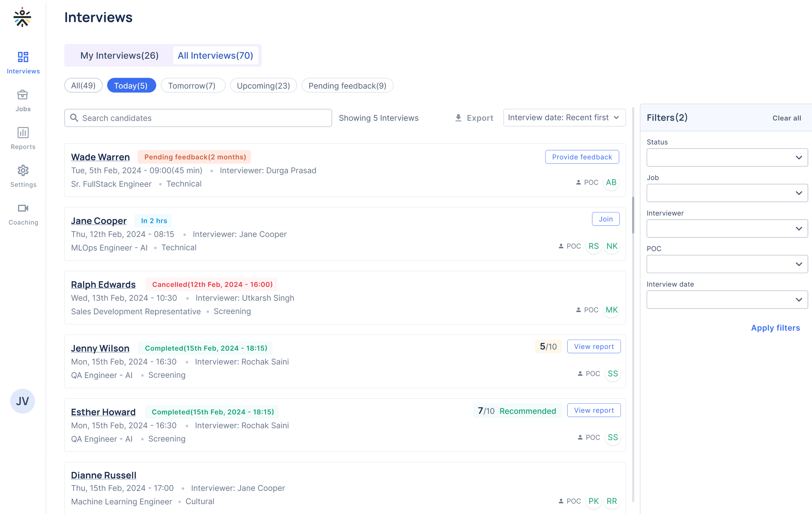The height and width of the screenshot is (514, 812).
Task: Open Settings from the sidebar
Action: (23, 176)
